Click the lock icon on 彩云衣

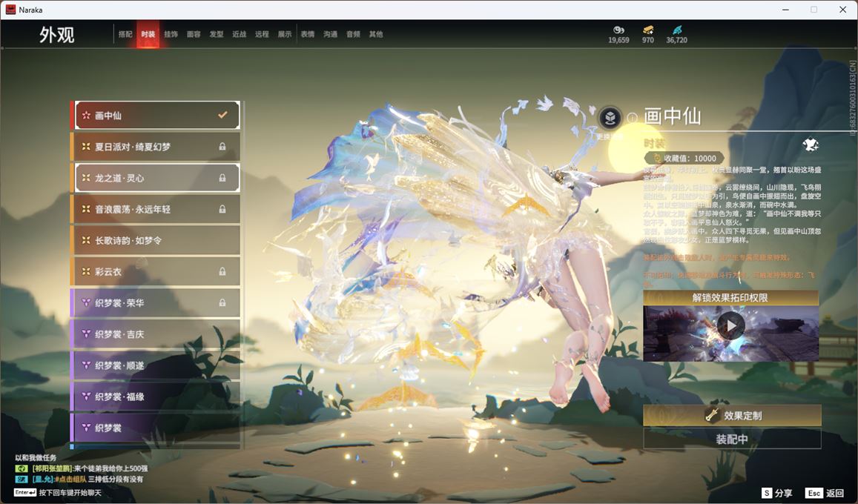(x=222, y=272)
